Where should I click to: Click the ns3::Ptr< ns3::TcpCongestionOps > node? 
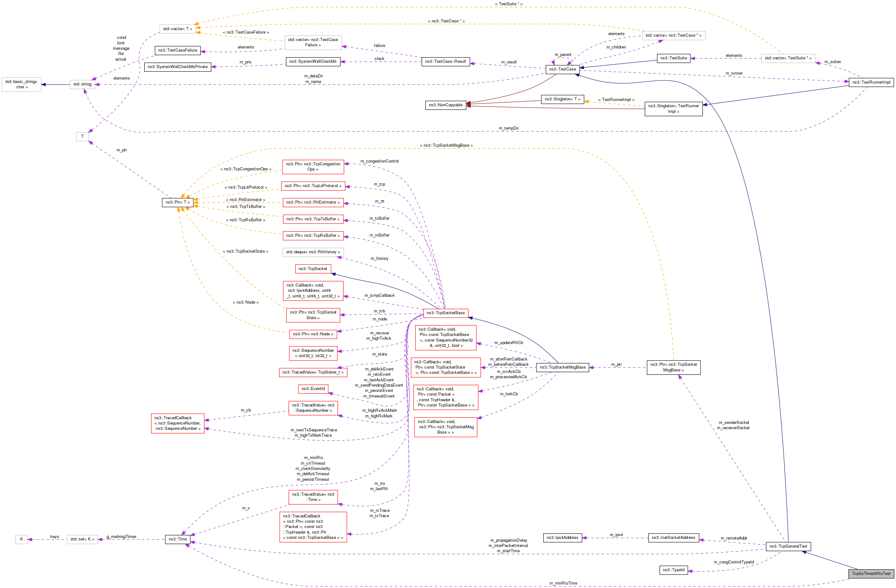(x=313, y=167)
